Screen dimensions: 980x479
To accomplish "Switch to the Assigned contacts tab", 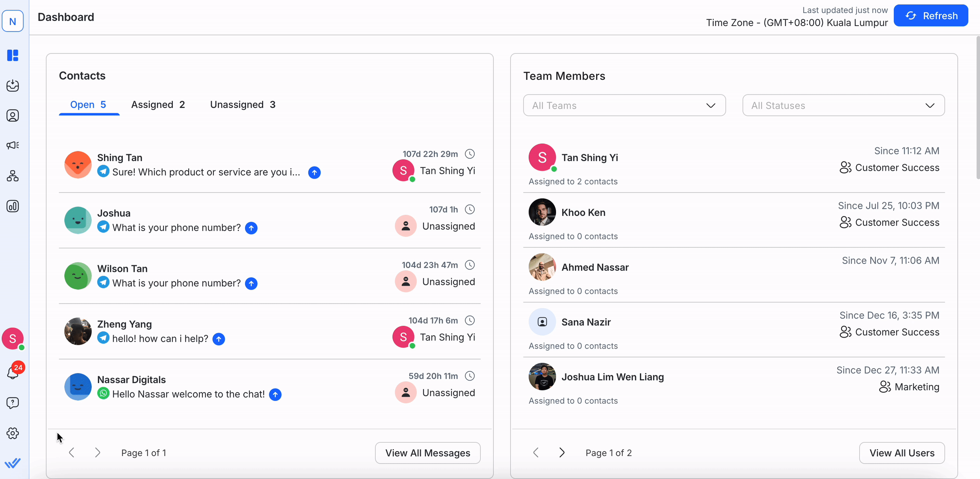I will (x=158, y=105).
